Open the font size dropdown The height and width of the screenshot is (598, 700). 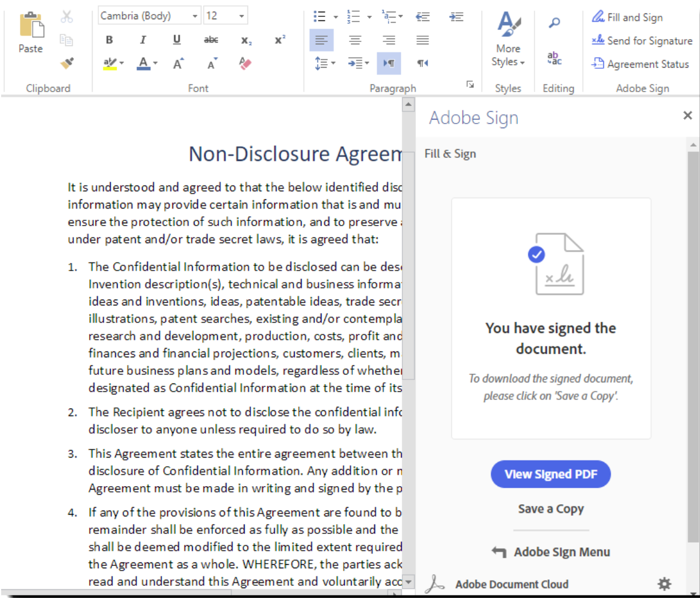click(x=241, y=15)
